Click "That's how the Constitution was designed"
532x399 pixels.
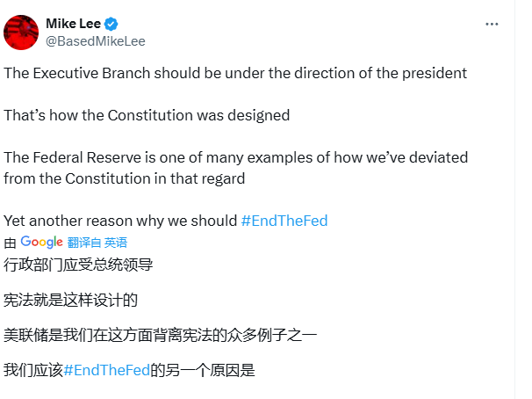coord(147,115)
